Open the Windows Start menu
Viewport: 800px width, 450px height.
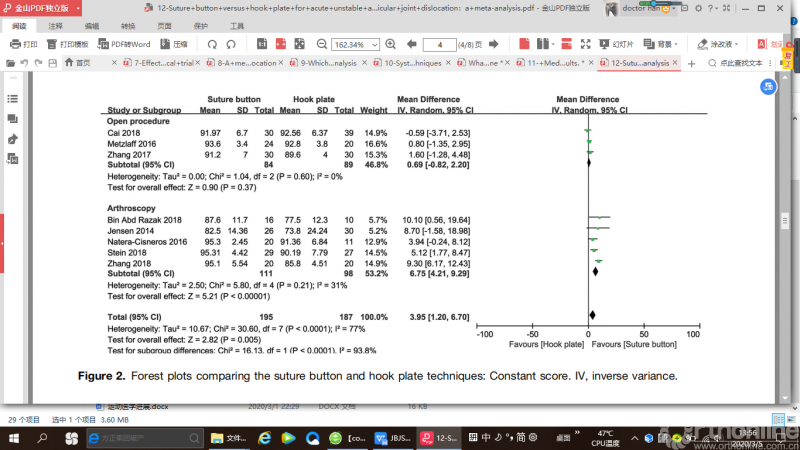point(15,438)
